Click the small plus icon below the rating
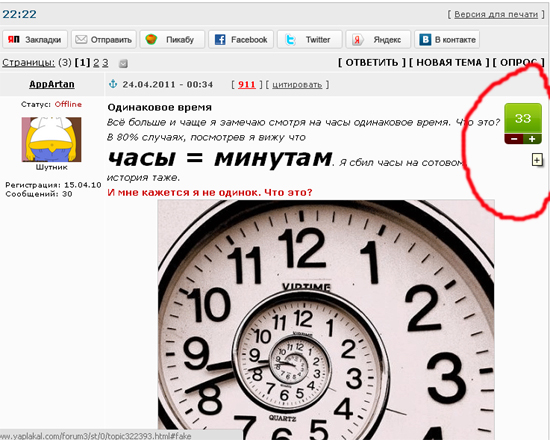 537,160
